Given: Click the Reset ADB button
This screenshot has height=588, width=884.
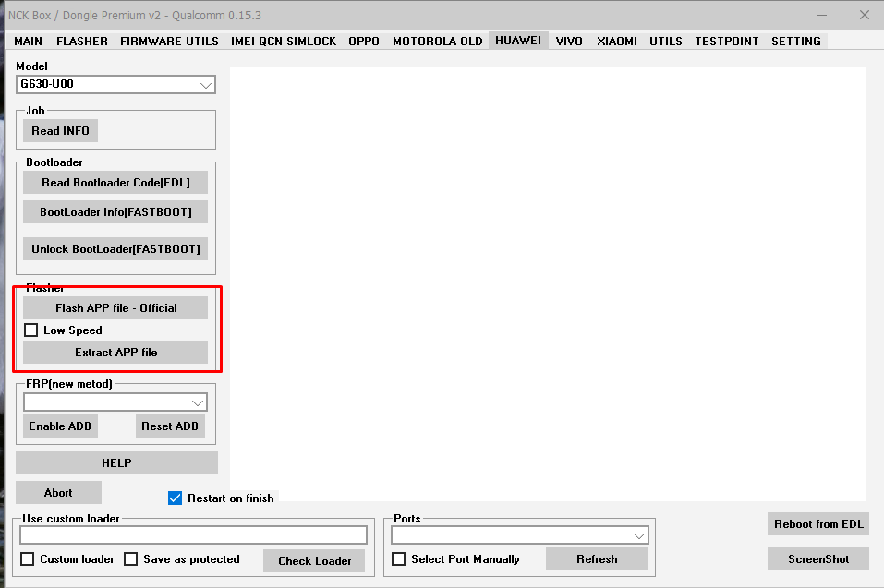Looking at the screenshot, I should tap(170, 426).
